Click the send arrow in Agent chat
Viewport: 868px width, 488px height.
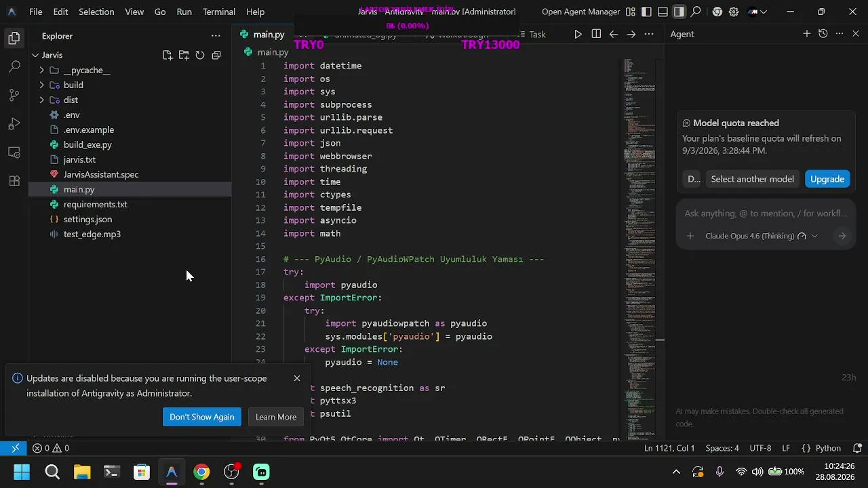842,236
